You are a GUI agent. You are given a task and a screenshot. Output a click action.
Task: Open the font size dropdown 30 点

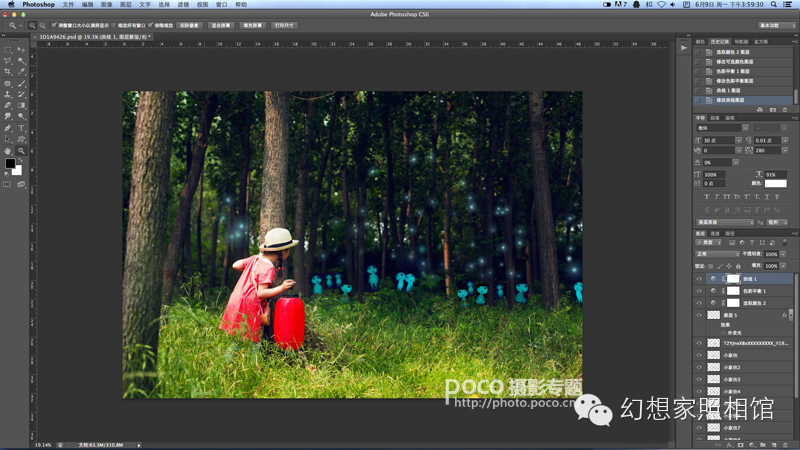[x=738, y=140]
